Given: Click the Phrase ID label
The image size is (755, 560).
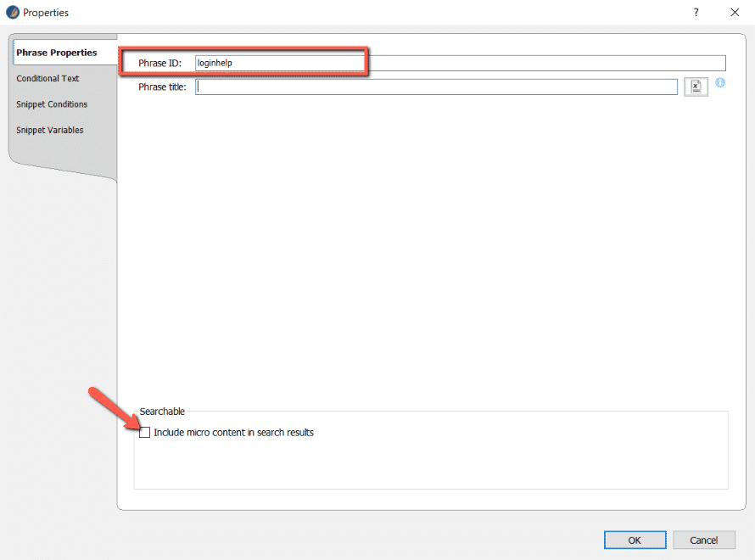Looking at the screenshot, I should pos(158,62).
